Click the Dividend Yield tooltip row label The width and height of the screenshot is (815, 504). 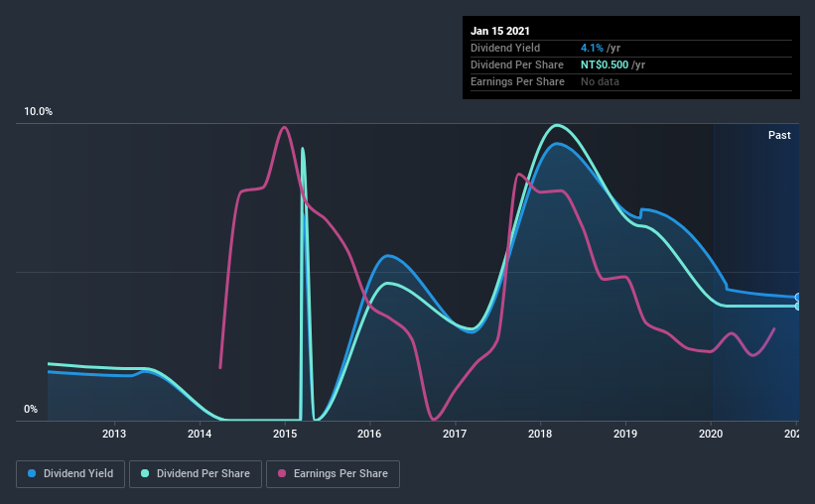click(x=505, y=48)
